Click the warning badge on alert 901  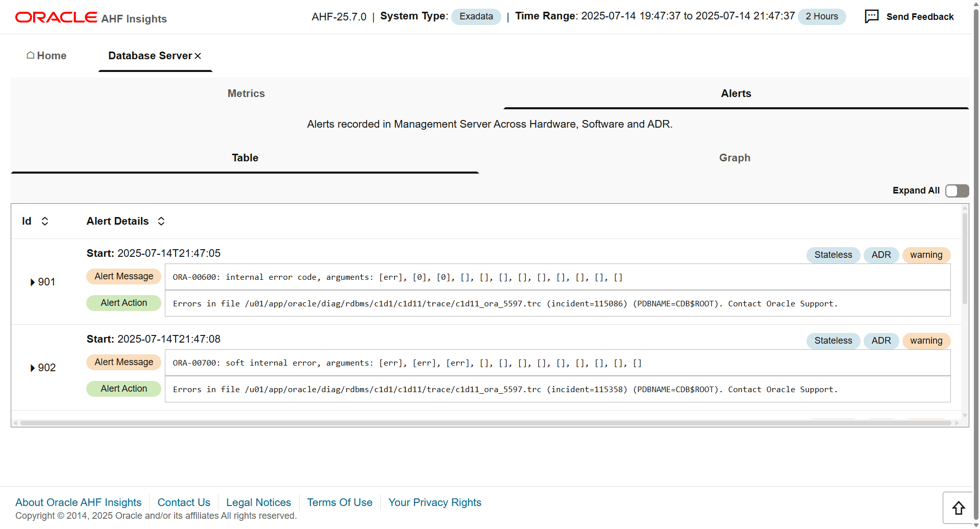pyautogui.click(x=926, y=255)
